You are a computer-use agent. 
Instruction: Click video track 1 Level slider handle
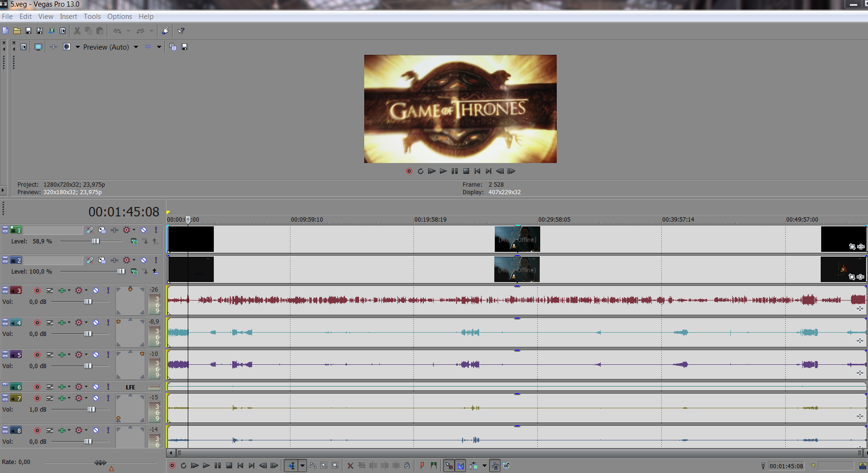point(96,241)
